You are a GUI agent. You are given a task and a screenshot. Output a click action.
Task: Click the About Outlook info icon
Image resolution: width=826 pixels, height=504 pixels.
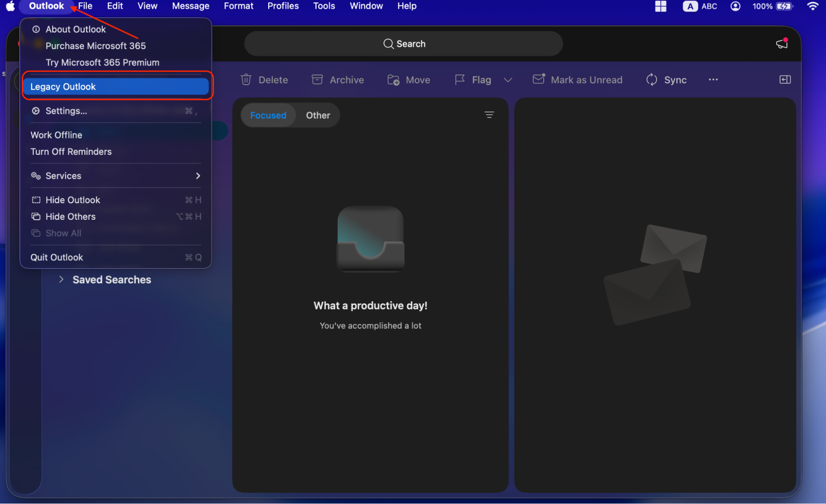36,29
